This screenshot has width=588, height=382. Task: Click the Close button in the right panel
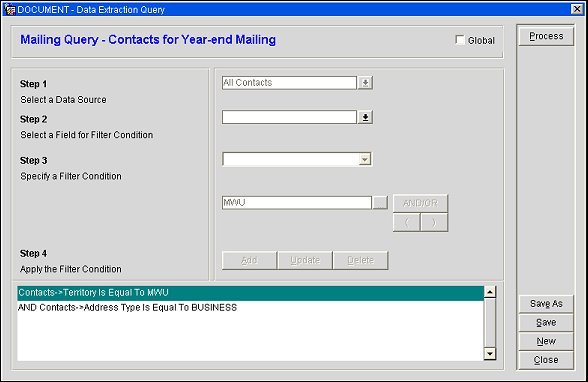click(546, 360)
